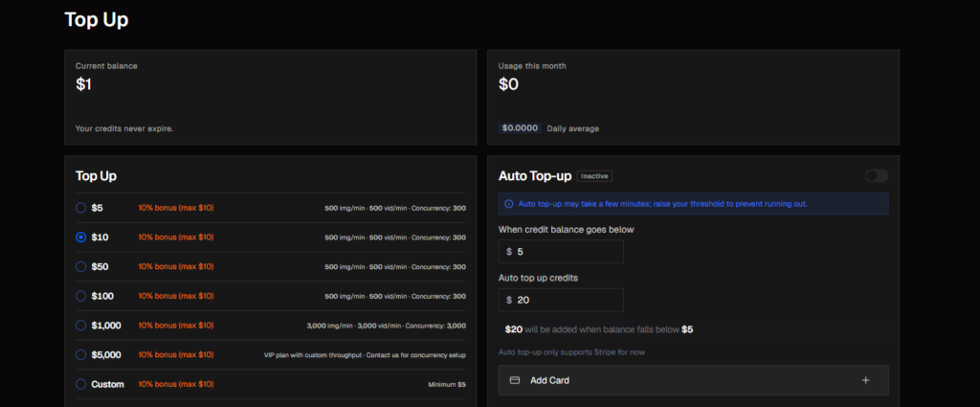Click the Inactive status badge
This screenshot has height=407, width=980.
[594, 176]
